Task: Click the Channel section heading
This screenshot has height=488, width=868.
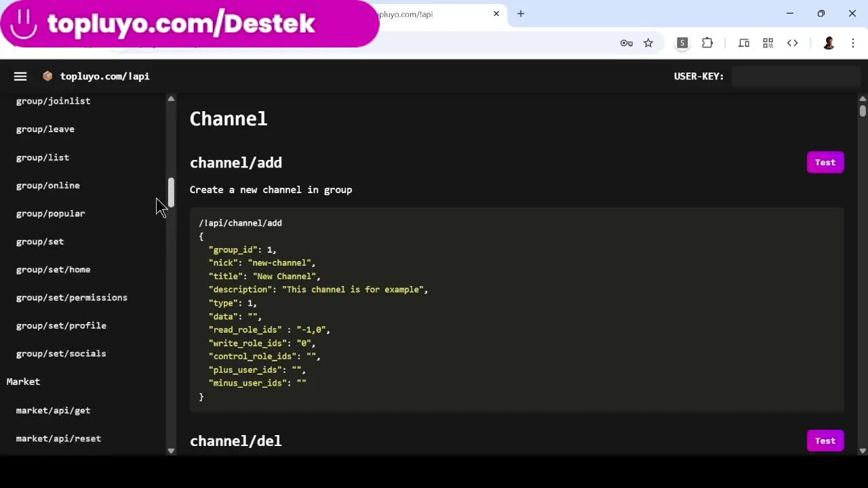Action: [229, 119]
